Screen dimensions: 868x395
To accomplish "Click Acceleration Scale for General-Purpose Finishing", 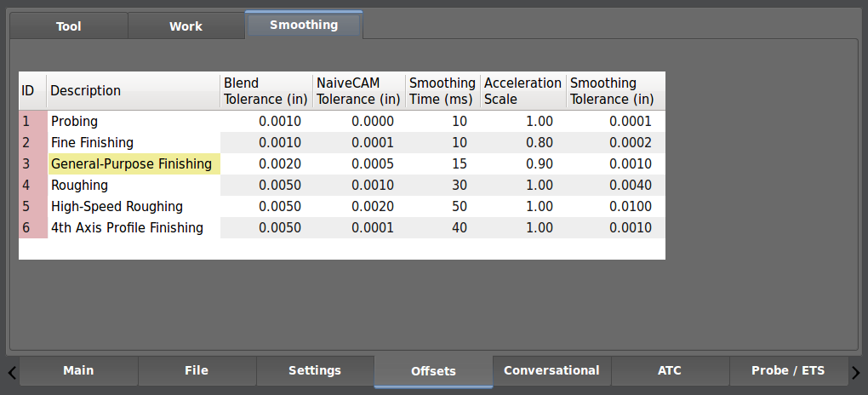I will [523, 163].
